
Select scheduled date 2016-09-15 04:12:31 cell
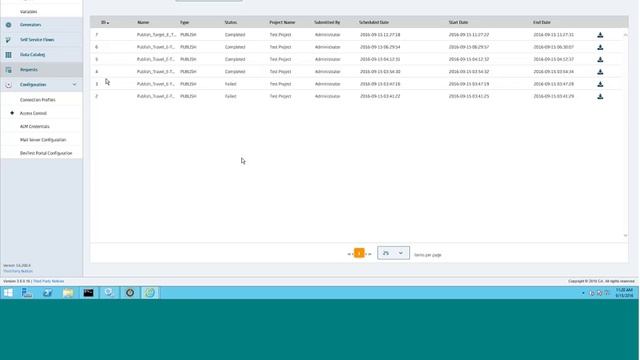click(380, 59)
